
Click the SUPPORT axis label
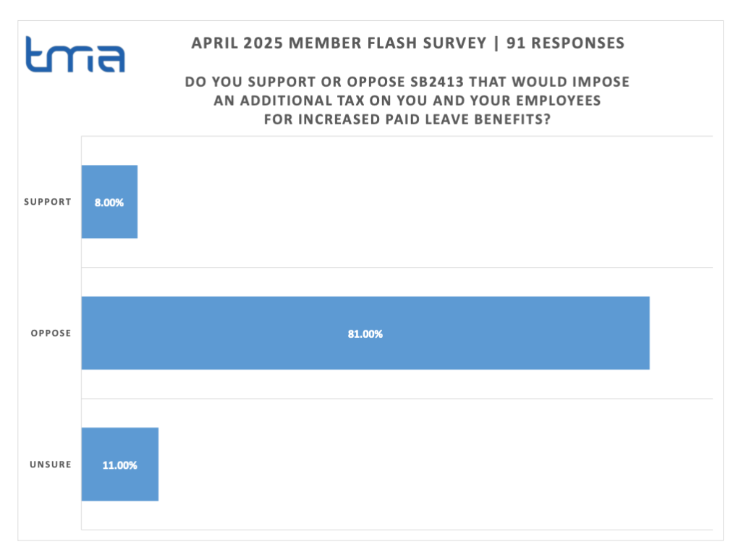click(x=48, y=202)
